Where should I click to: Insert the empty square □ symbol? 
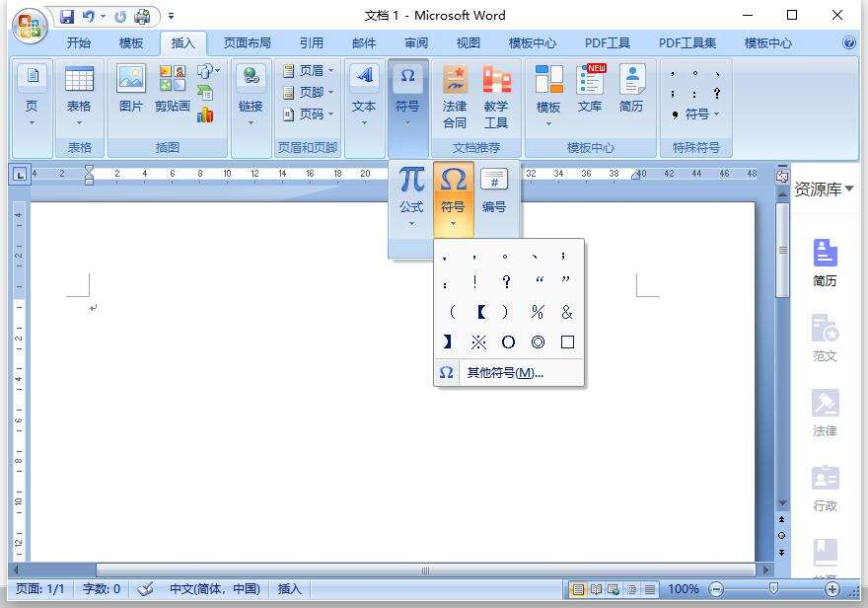pyautogui.click(x=567, y=342)
